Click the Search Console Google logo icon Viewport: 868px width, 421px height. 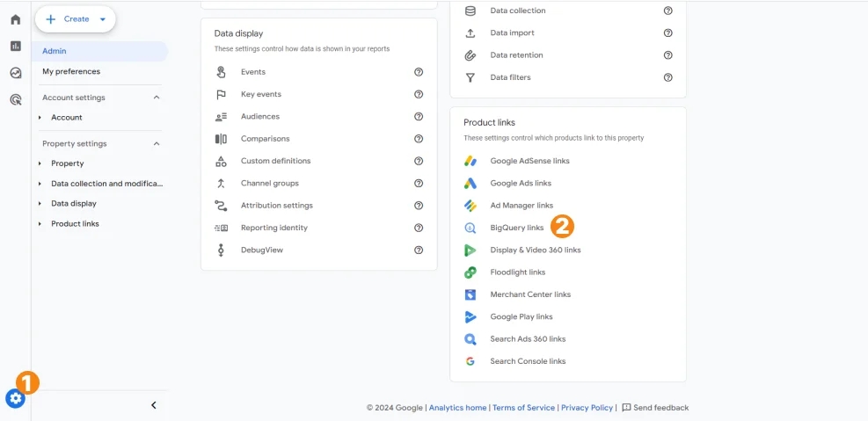point(470,361)
